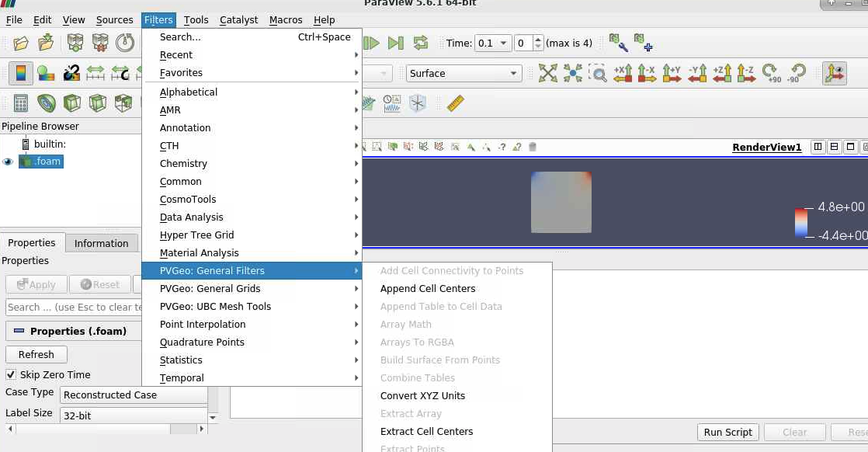Click the Slice filter cube icon
Screen dimensions: 868x452
97,103
